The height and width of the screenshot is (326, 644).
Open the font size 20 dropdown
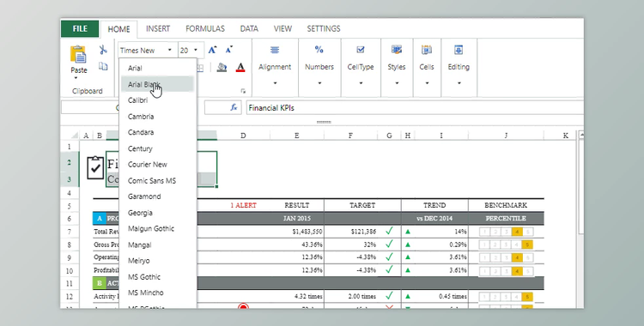(196, 50)
